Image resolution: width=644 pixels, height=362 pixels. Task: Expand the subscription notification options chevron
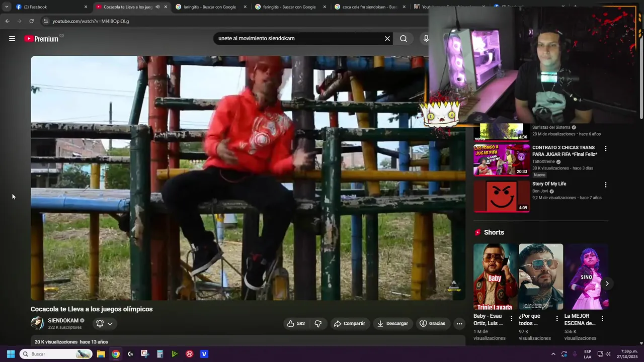pos(110,324)
